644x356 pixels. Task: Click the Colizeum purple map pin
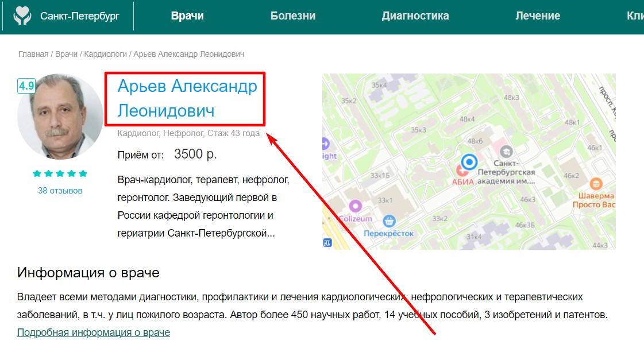tap(356, 206)
